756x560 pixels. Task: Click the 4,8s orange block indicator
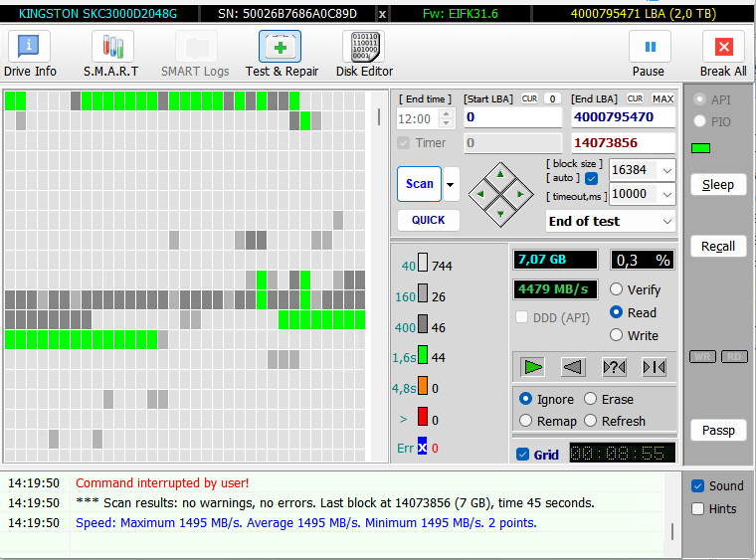pos(423,386)
